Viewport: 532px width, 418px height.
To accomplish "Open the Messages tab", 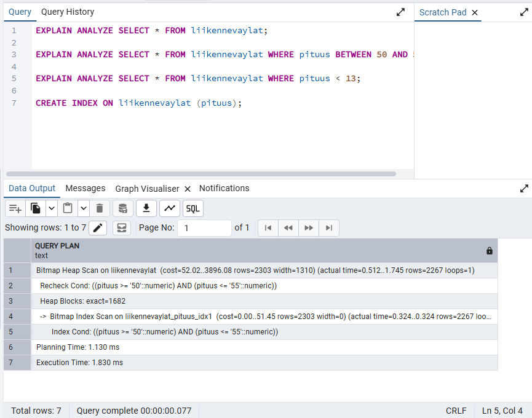I will coord(85,189).
